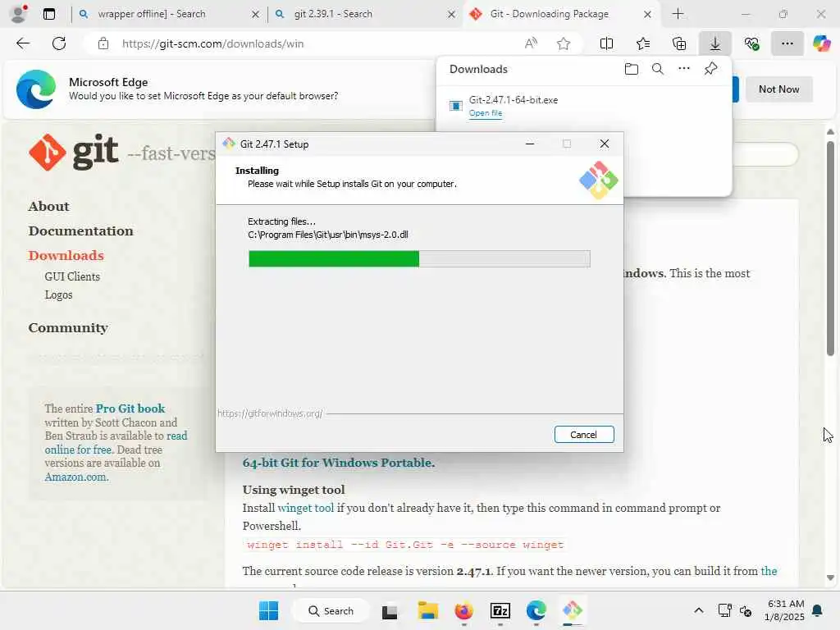Select the Git Setup taskbar icon
This screenshot has width=840, height=630.
point(572,610)
